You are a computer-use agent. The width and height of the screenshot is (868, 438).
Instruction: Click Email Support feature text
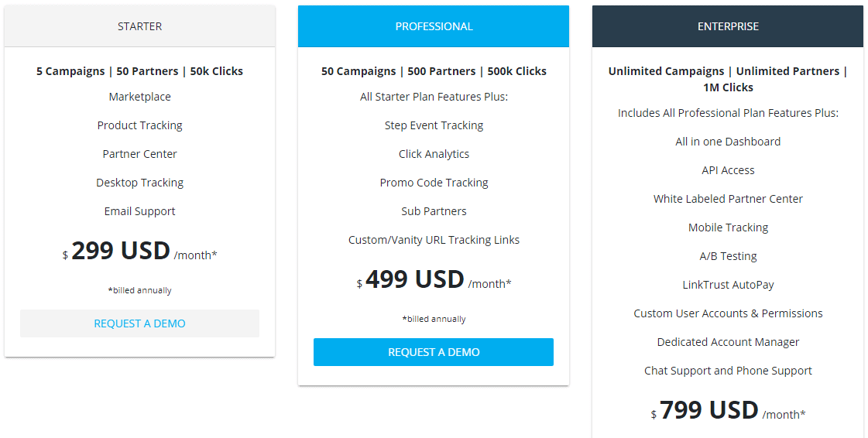click(x=139, y=211)
